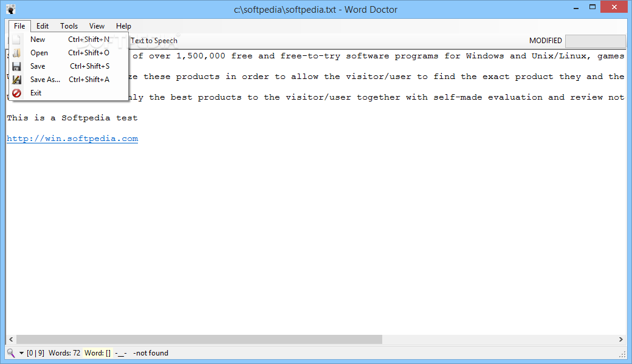
Task: Click the Text to Speech toolbar button
Action: 154,41
